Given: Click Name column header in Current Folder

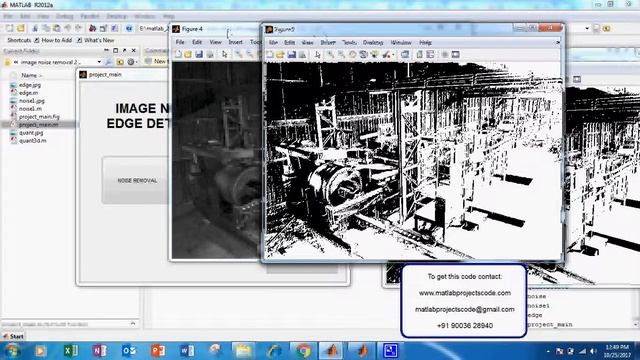Looking at the screenshot, I should click(29, 76).
